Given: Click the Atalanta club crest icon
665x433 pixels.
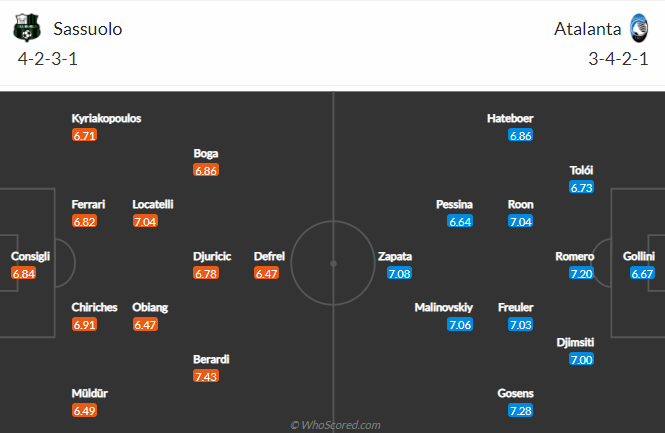Looking at the screenshot, I should [639, 29].
